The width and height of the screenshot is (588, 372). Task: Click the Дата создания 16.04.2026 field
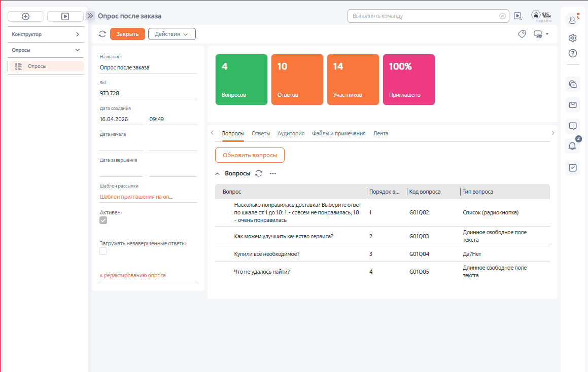pos(121,120)
